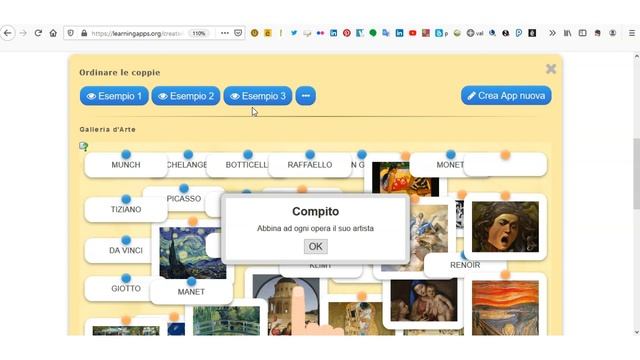Reload the current page
The height and width of the screenshot is (360, 640).
point(38,33)
